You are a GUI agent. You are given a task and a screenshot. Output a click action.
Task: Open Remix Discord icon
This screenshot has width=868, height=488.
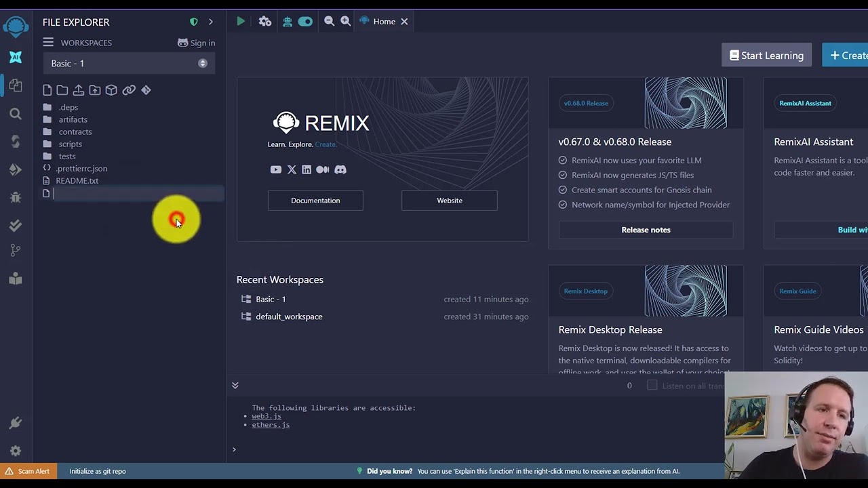tap(340, 170)
